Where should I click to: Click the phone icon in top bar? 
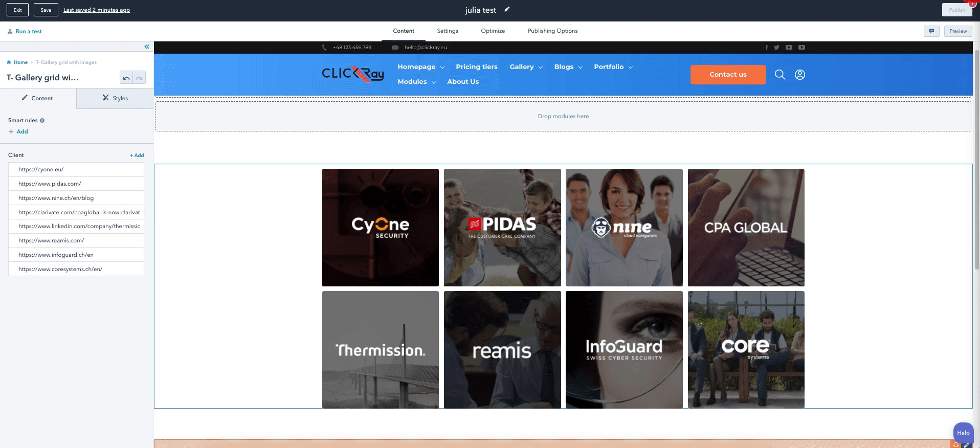[324, 48]
